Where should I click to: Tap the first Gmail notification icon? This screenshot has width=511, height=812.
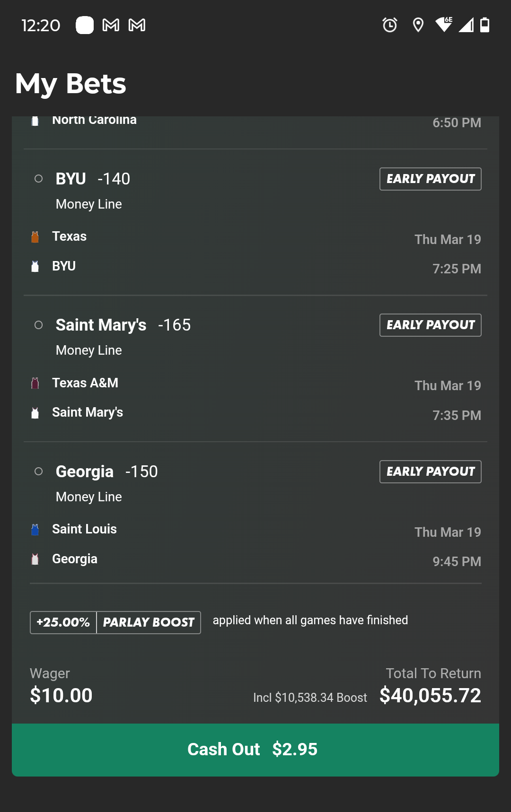point(111,25)
